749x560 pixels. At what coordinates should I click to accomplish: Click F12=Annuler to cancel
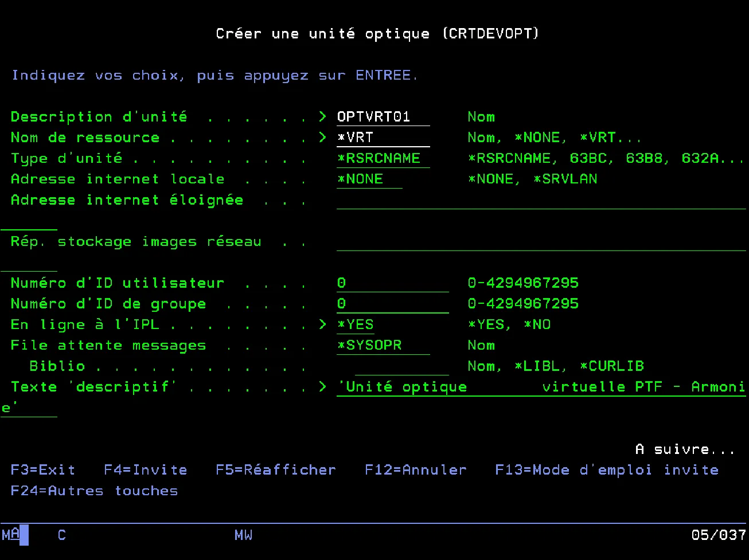tap(416, 470)
